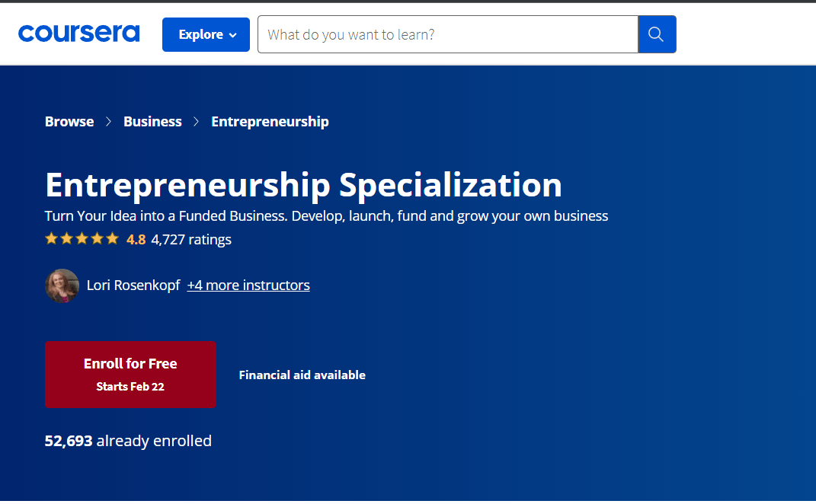Click the Coursera logo
This screenshot has width=816, height=504.
(78, 33)
